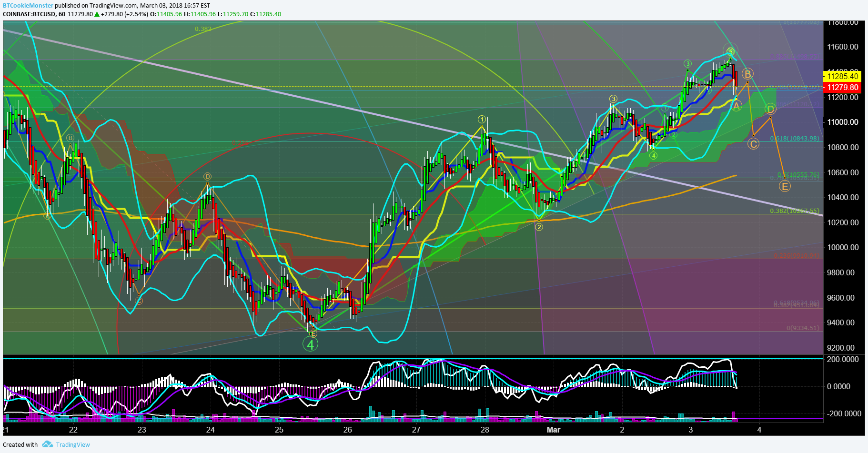Select the large orange circled D marker
This screenshot has height=453, width=868.
(x=770, y=109)
